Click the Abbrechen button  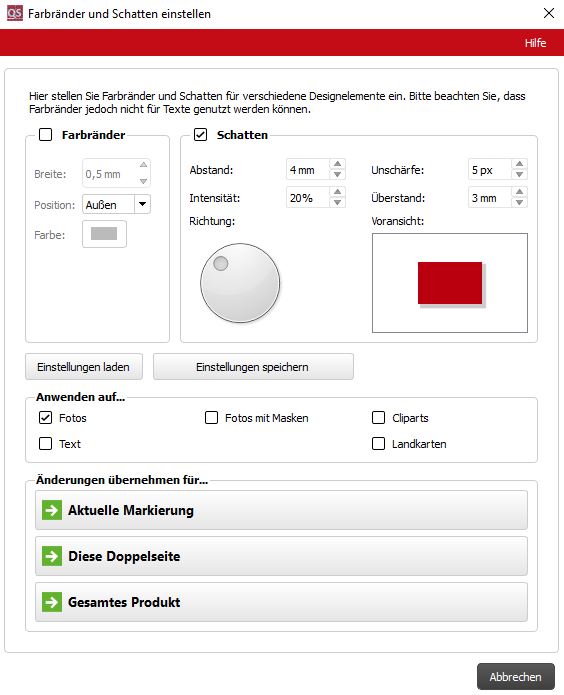pos(516,677)
